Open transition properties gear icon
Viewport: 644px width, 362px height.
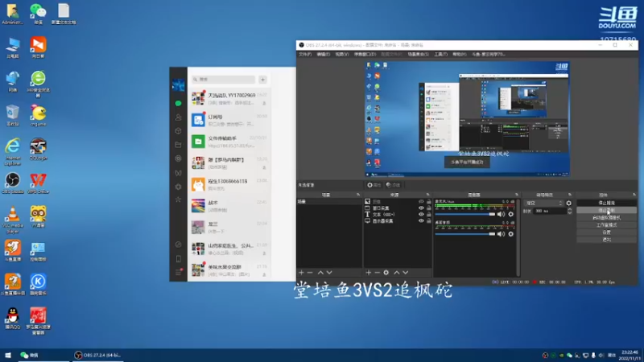569,204
